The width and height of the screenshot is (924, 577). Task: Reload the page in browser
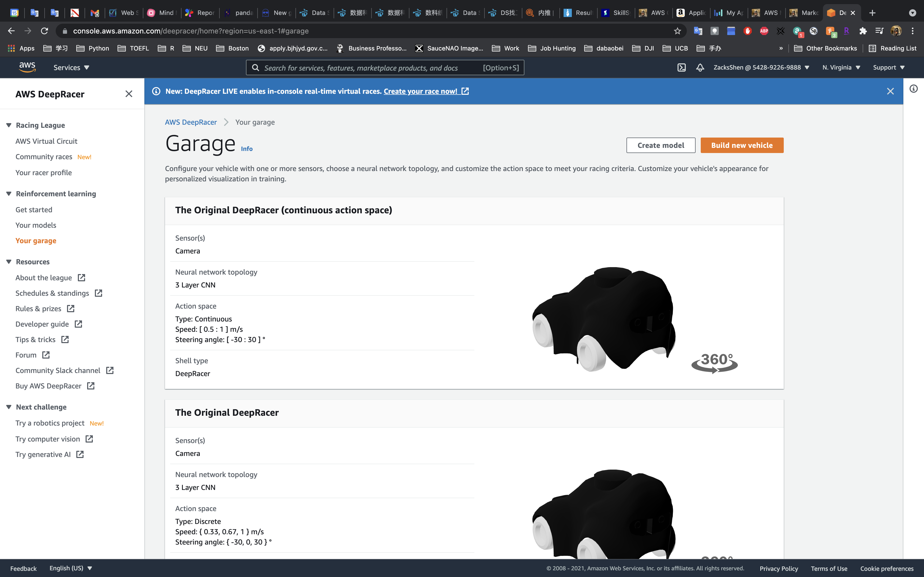(x=45, y=31)
